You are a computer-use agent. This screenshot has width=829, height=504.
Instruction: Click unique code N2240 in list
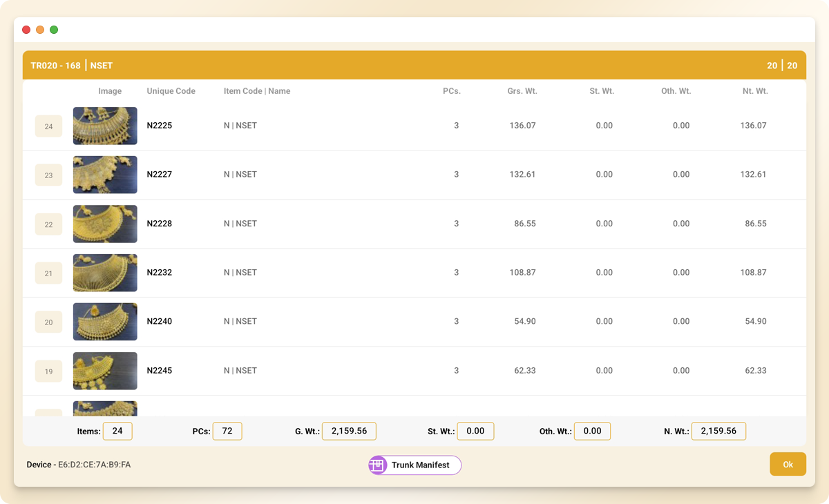(x=160, y=322)
